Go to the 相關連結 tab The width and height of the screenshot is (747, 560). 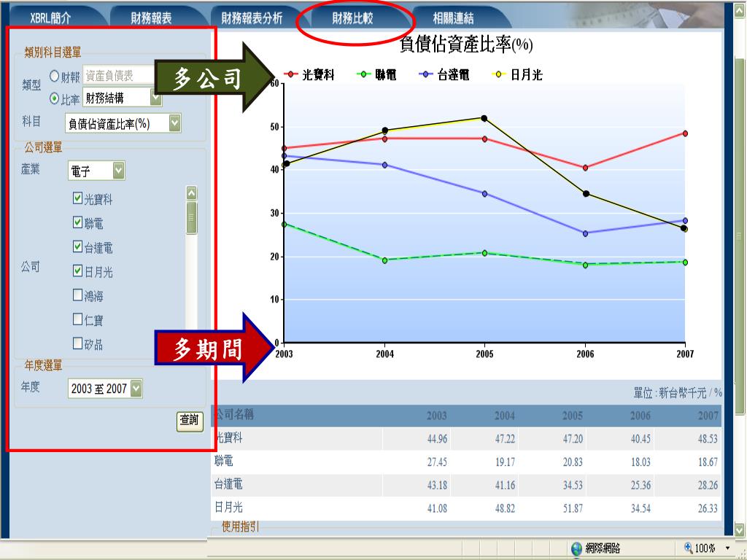pyautogui.click(x=453, y=18)
